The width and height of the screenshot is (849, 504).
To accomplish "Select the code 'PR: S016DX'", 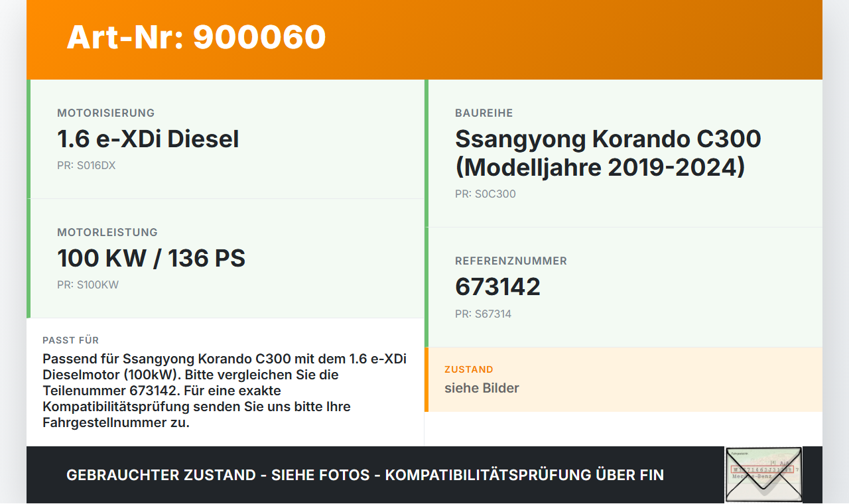I will tap(86, 166).
